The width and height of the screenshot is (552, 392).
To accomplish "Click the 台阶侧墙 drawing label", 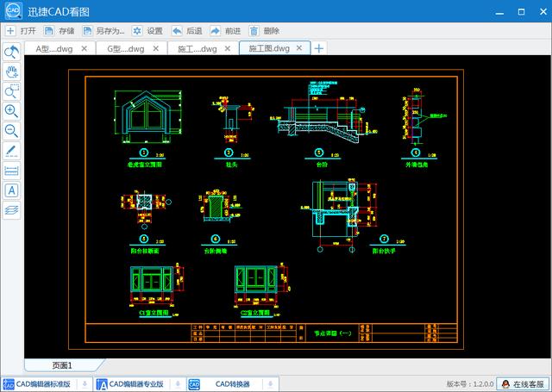I will (x=216, y=251).
